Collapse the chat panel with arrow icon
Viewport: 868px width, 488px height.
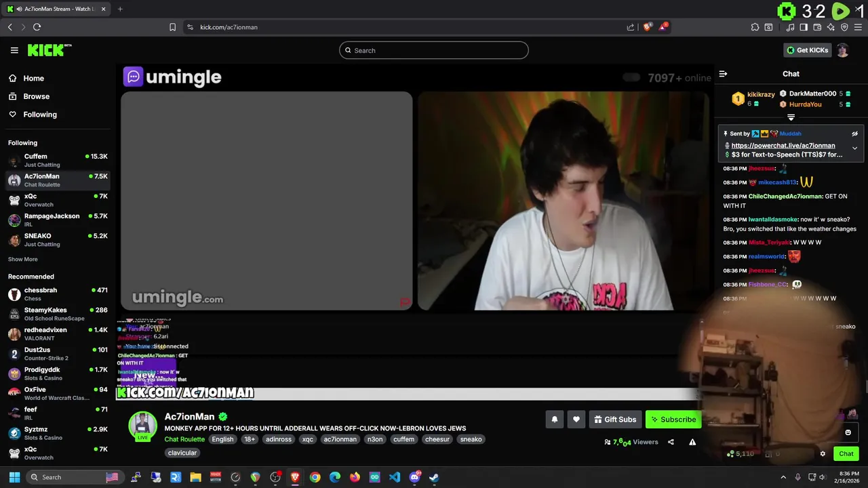coord(723,74)
